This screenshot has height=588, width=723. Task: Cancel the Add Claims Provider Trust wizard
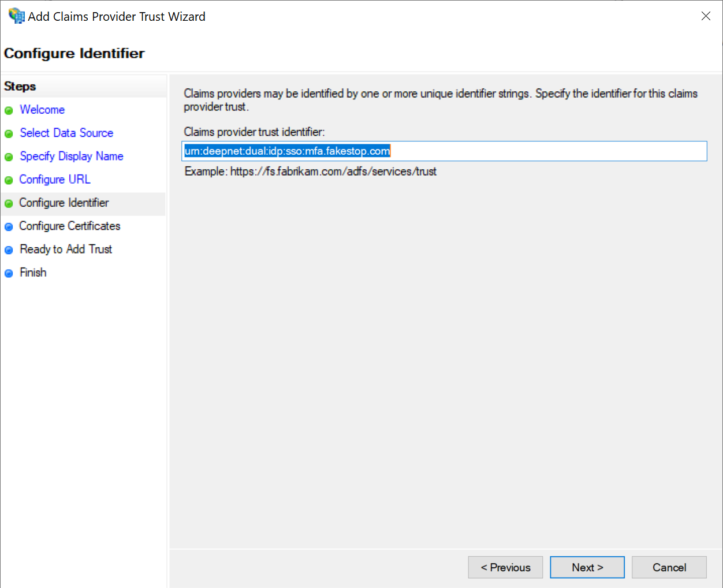click(x=669, y=567)
